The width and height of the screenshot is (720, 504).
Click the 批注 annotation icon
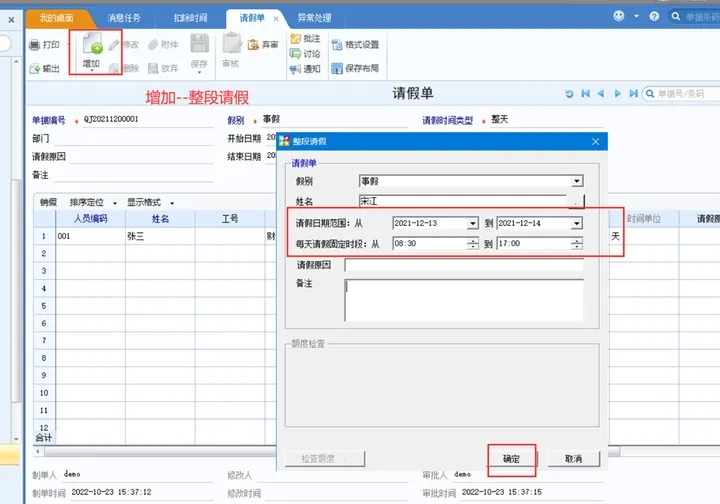click(x=295, y=39)
